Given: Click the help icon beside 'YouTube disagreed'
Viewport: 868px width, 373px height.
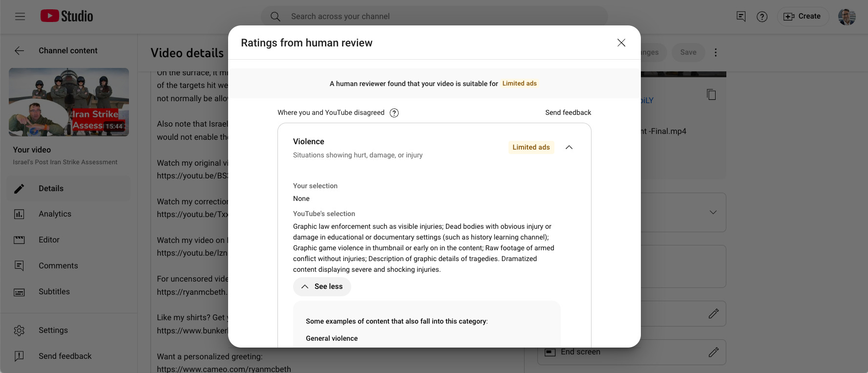Looking at the screenshot, I should pos(394,113).
